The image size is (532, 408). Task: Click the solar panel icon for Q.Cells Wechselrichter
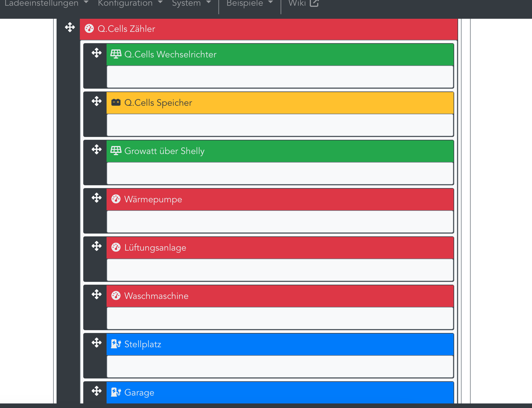click(x=116, y=54)
